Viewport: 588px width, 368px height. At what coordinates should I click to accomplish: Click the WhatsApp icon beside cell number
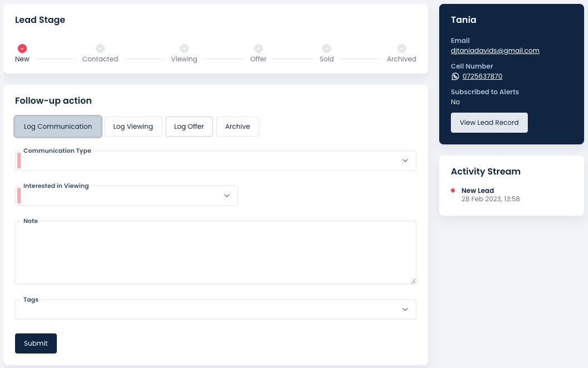(455, 76)
